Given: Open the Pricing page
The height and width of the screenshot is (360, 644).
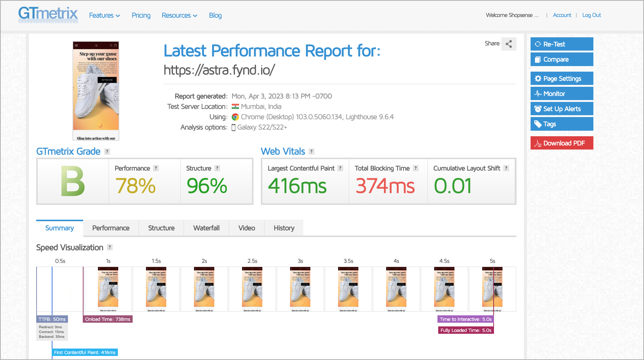Looking at the screenshot, I should pos(141,16).
